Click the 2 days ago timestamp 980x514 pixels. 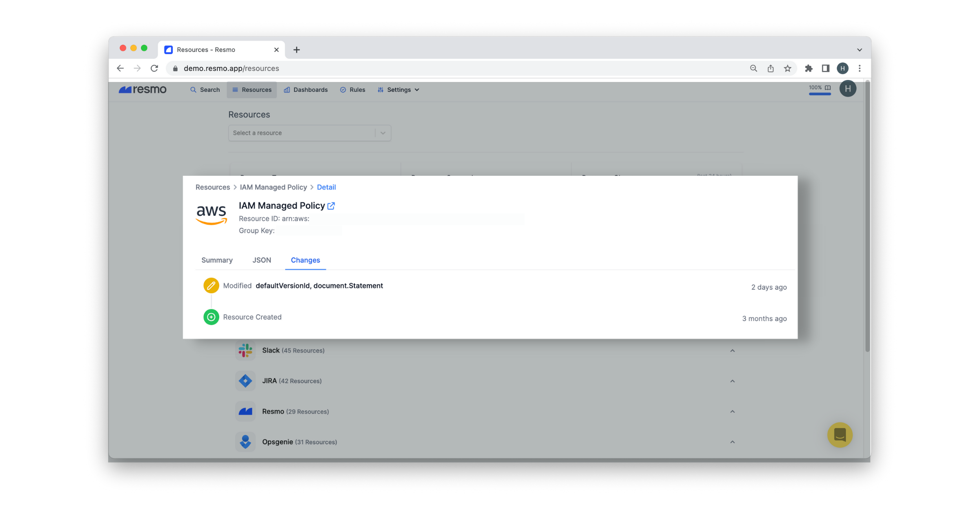pos(769,287)
